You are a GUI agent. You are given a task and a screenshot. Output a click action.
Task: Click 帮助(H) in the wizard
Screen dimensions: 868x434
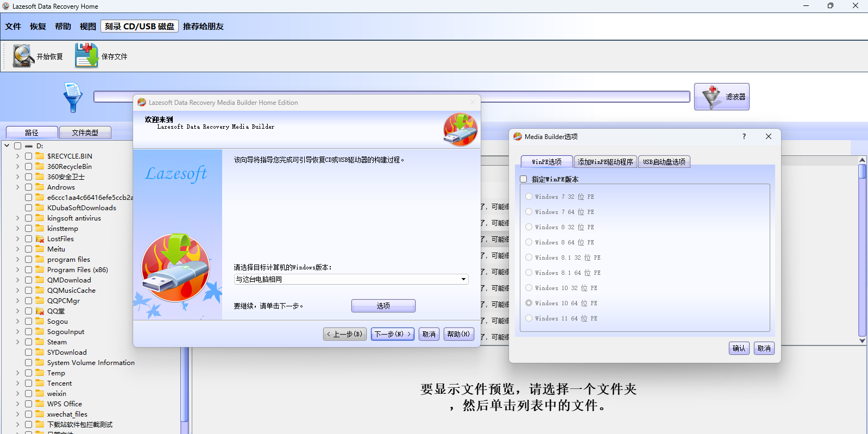tap(459, 334)
